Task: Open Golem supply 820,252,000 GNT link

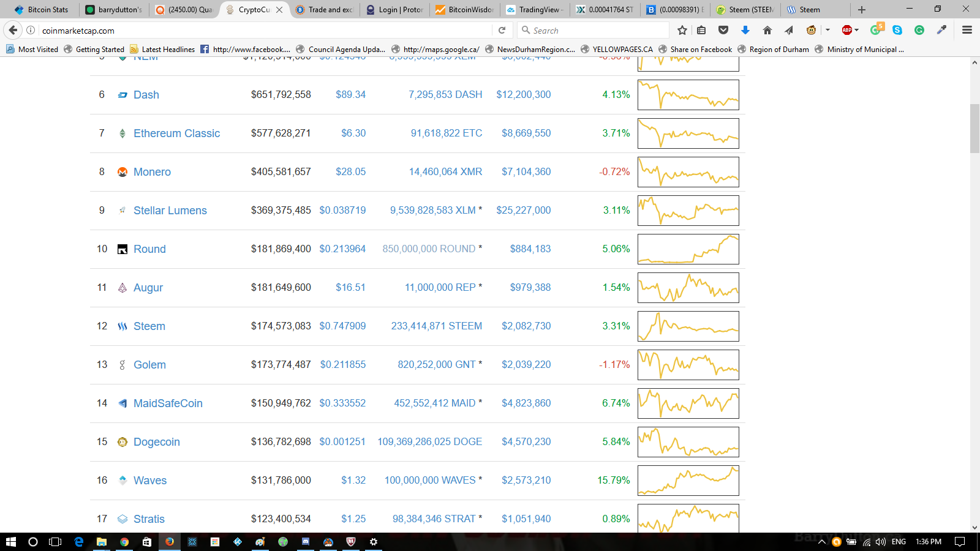Action: coord(437,365)
